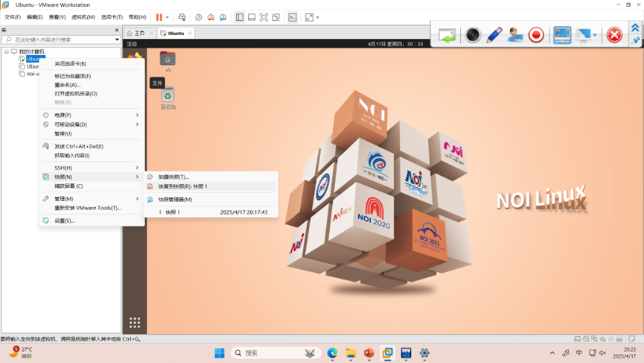Click the hard disk device status icon

point(577,339)
